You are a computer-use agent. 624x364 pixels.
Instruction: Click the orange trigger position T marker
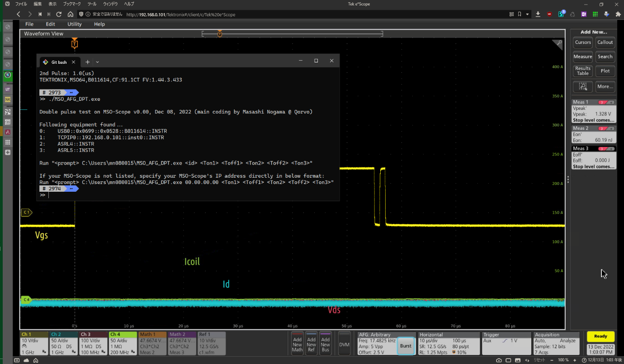75,44
